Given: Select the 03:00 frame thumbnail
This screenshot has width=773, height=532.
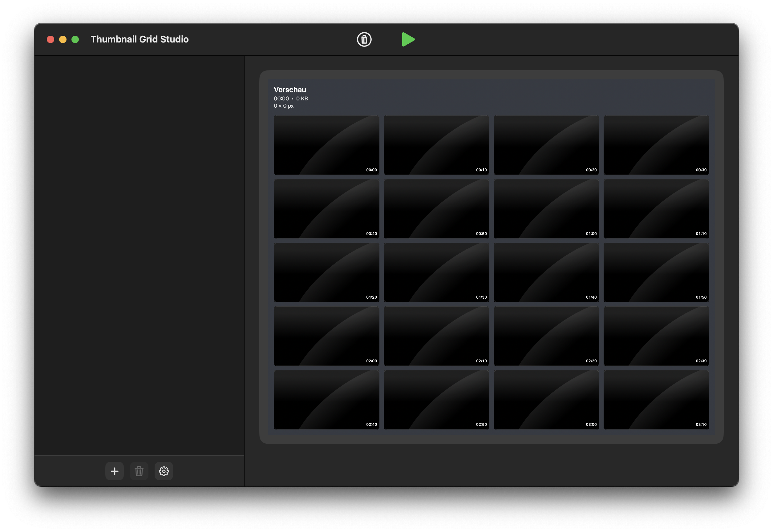Looking at the screenshot, I should pyautogui.click(x=546, y=400).
